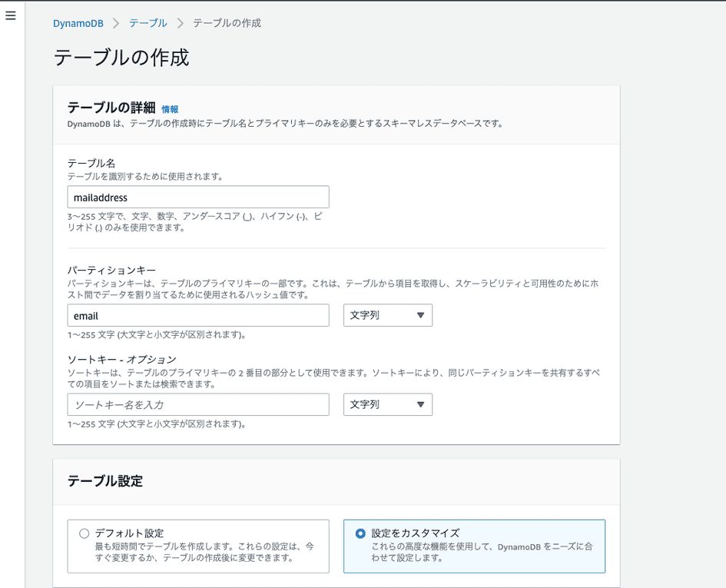Screen dimensions: 726x588
Task: Click the table name field containing mailaddress
Action: tap(197, 197)
